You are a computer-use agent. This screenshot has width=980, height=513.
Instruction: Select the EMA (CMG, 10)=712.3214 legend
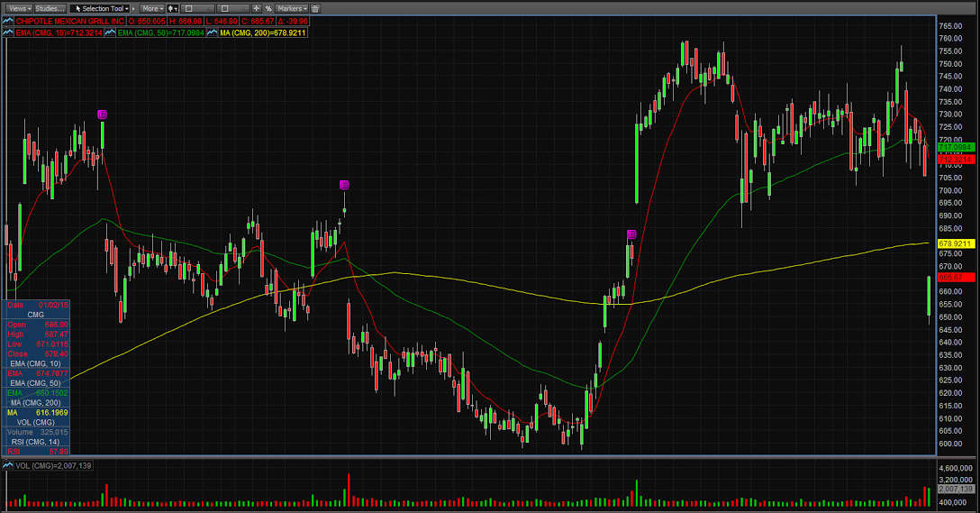tap(59, 32)
